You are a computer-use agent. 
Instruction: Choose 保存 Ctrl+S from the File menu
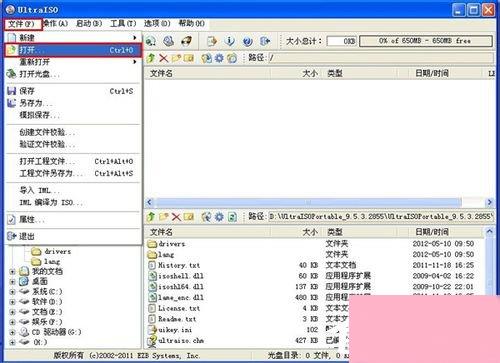coord(73,91)
